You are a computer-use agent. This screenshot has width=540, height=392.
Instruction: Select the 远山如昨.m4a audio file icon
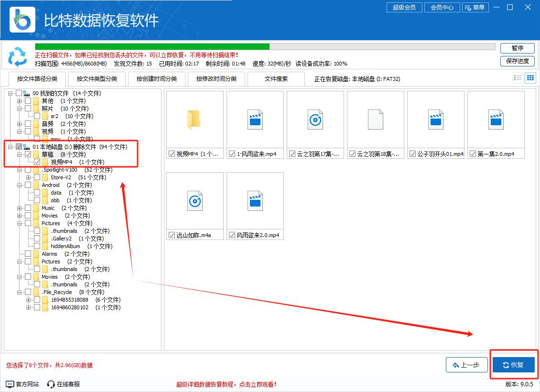point(194,201)
